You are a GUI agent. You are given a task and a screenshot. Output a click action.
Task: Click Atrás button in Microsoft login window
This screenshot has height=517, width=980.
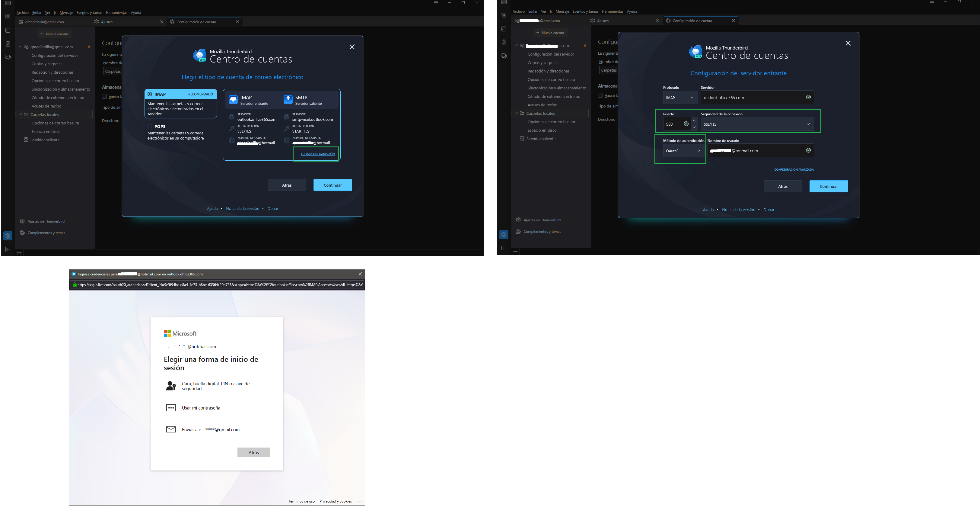tap(254, 452)
